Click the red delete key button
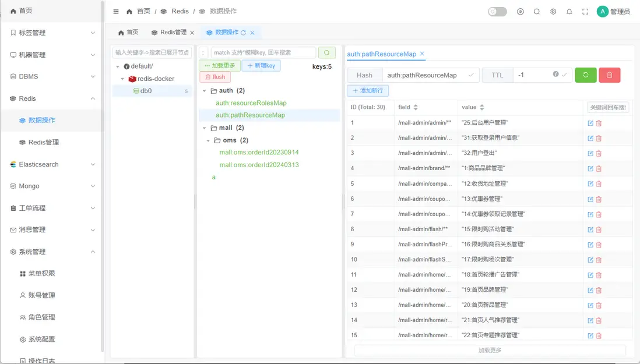 [609, 75]
